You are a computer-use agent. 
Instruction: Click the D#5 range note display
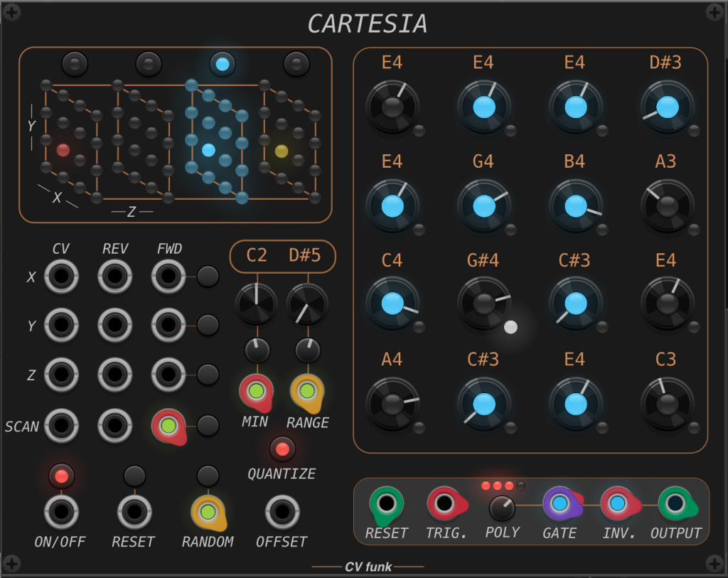[x=304, y=255]
